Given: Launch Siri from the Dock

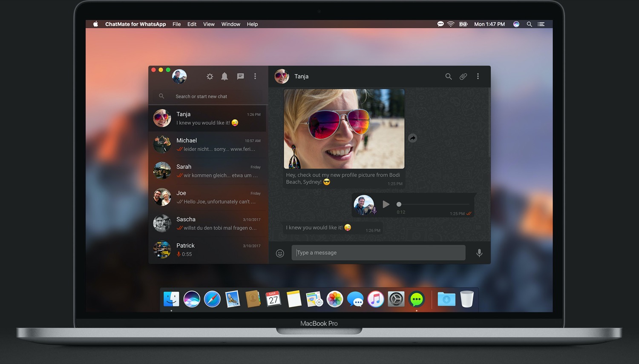Looking at the screenshot, I should (x=192, y=299).
